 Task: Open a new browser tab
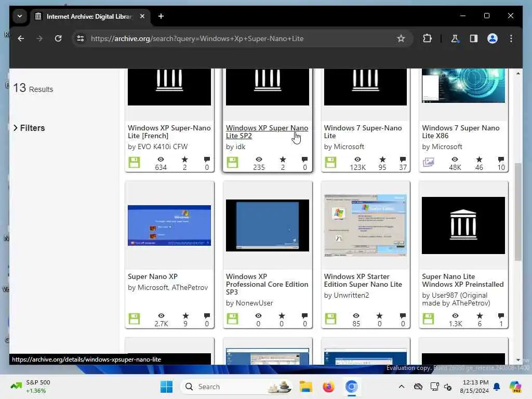(x=161, y=16)
